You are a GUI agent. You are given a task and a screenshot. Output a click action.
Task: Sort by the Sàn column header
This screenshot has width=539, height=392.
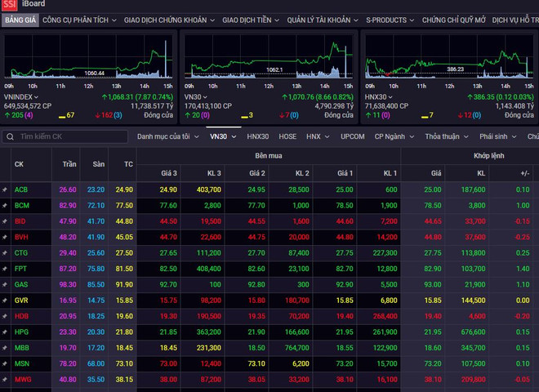coord(98,164)
